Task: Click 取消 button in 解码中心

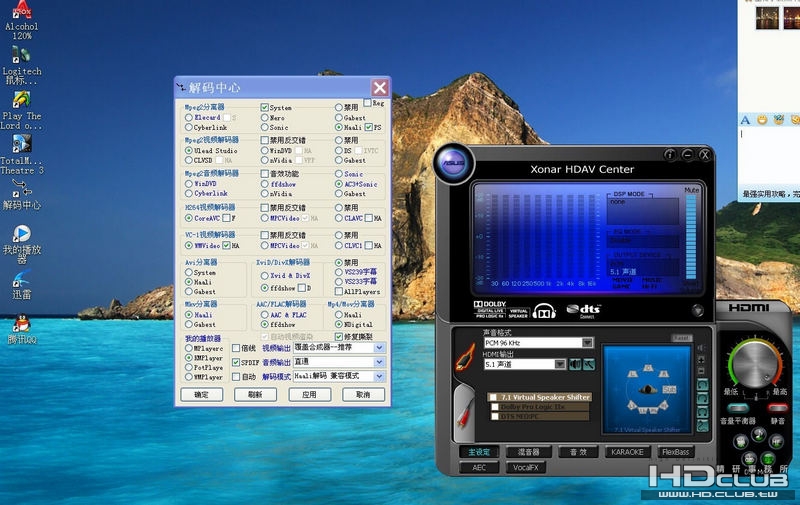Action: point(363,394)
